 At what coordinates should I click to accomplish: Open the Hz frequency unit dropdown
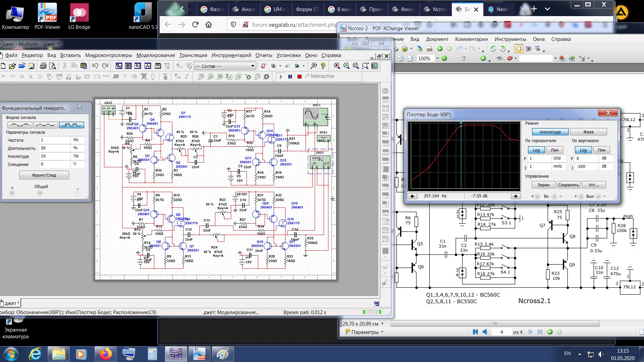point(78,140)
